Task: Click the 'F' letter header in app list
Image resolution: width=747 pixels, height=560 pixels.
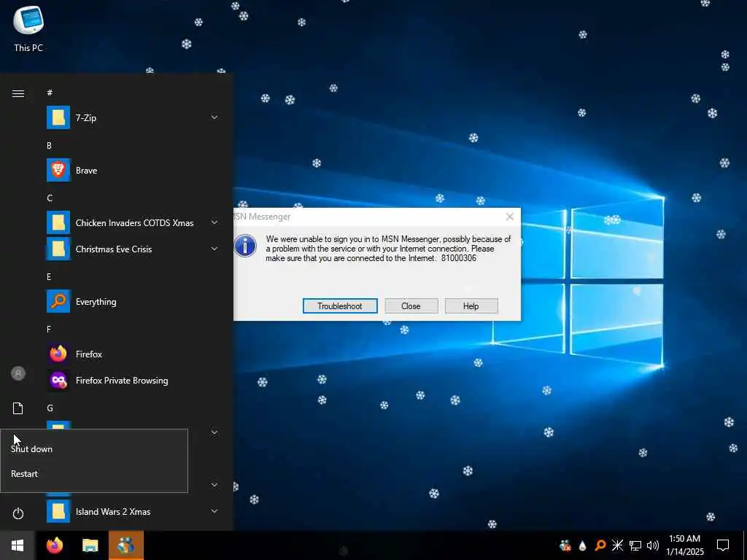Action: (49, 329)
